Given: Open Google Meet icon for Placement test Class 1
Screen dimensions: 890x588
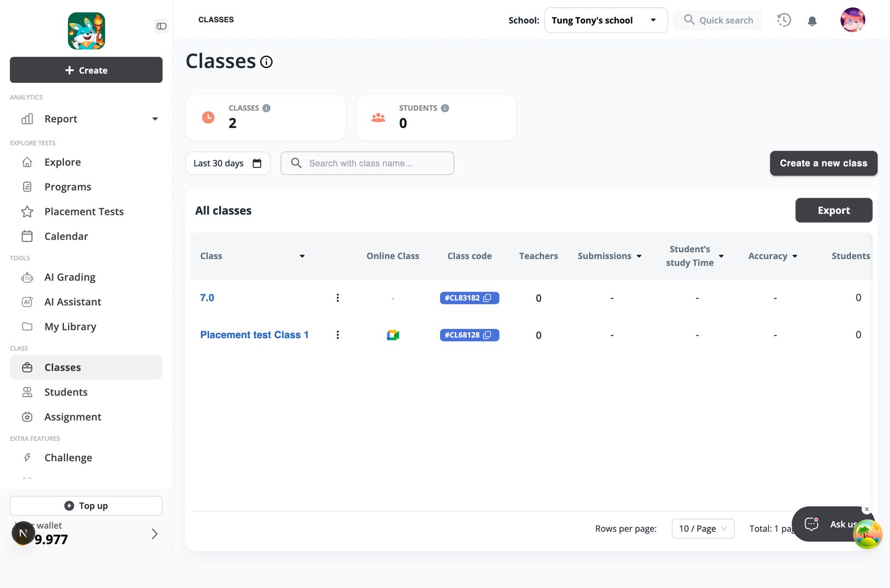Looking at the screenshot, I should (x=393, y=335).
